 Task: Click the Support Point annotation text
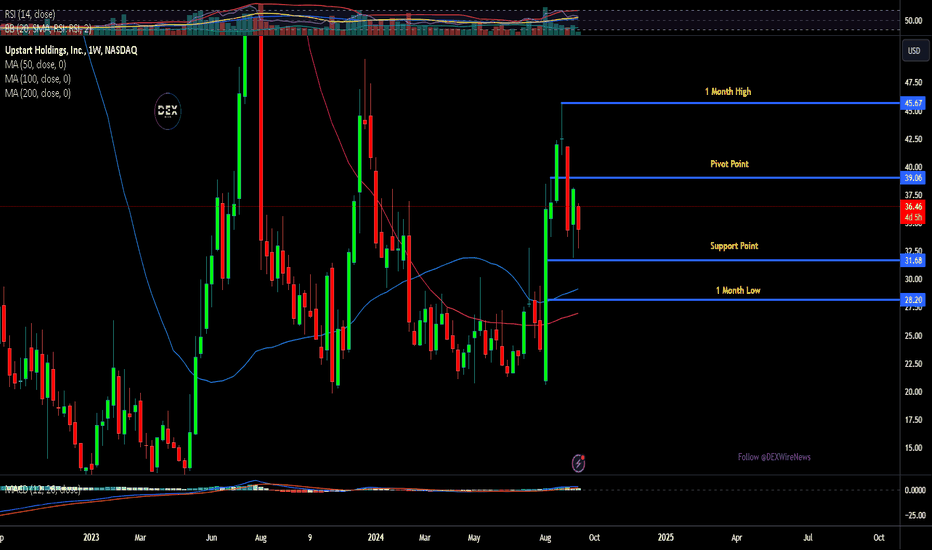[734, 246]
